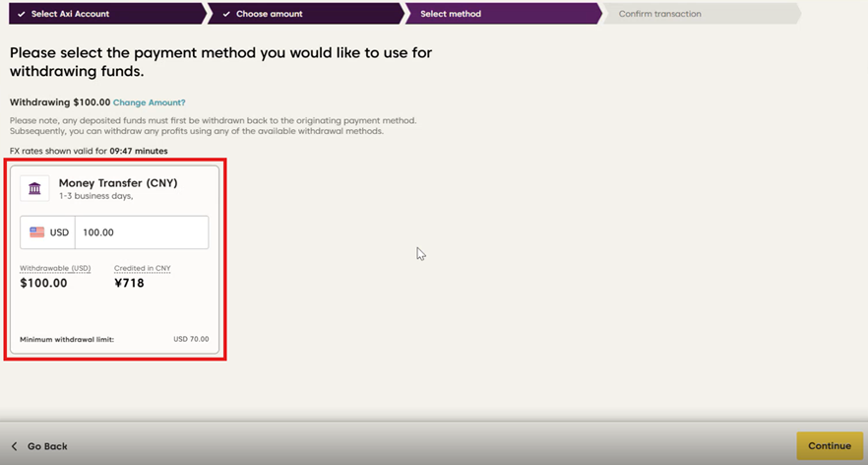Click the US flag icon beside USD
The width and height of the screenshot is (868, 465).
37,232
